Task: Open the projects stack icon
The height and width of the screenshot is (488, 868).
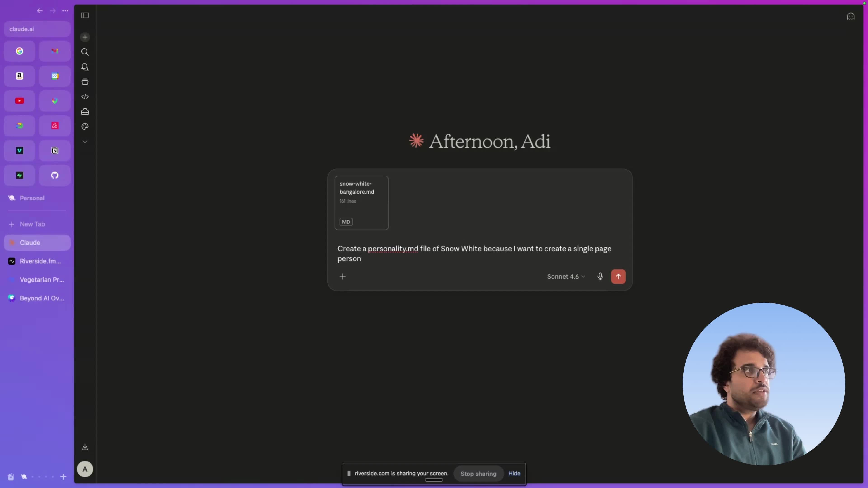Action: pos(85,82)
